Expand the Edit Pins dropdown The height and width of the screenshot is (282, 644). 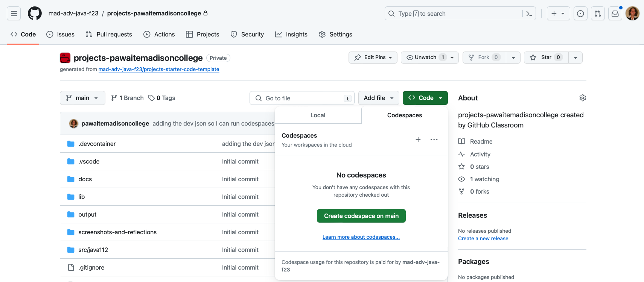[373, 58]
